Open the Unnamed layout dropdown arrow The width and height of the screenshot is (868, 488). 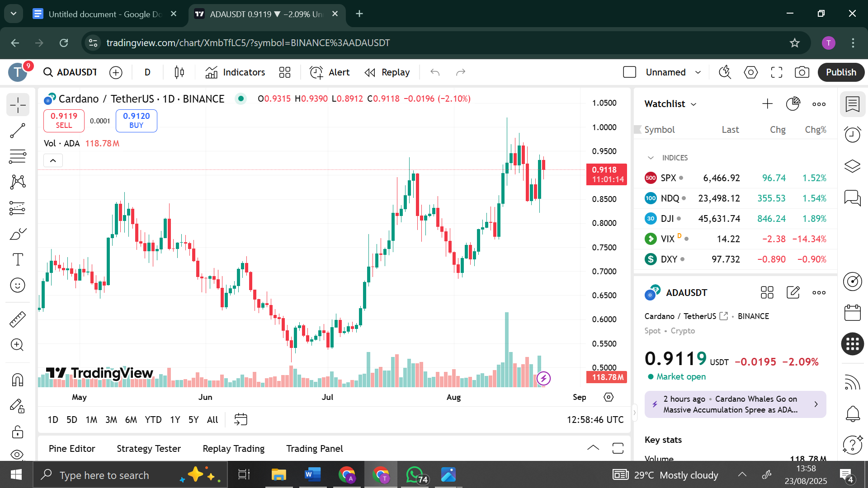[x=698, y=72]
